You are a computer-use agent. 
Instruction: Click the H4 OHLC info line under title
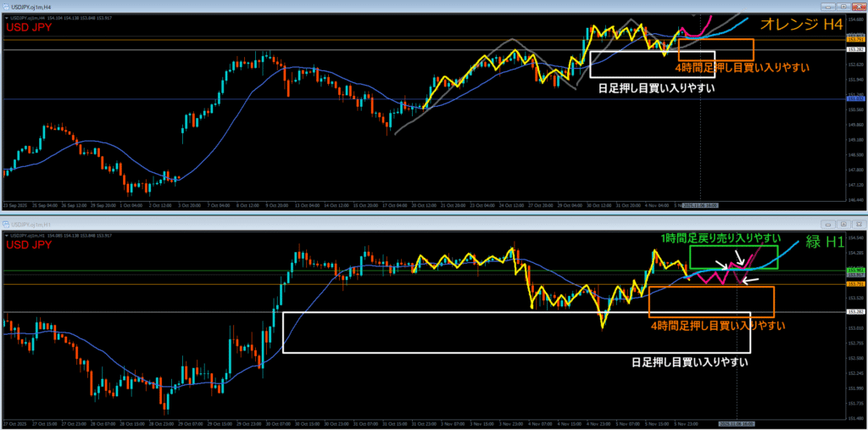point(61,18)
